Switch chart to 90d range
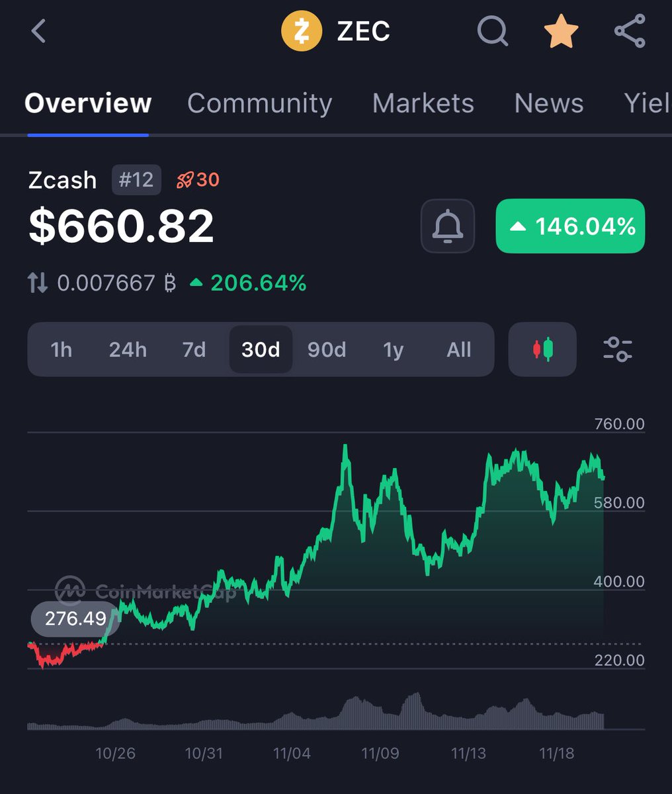Screen dimensions: 672x794 coord(327,349)
